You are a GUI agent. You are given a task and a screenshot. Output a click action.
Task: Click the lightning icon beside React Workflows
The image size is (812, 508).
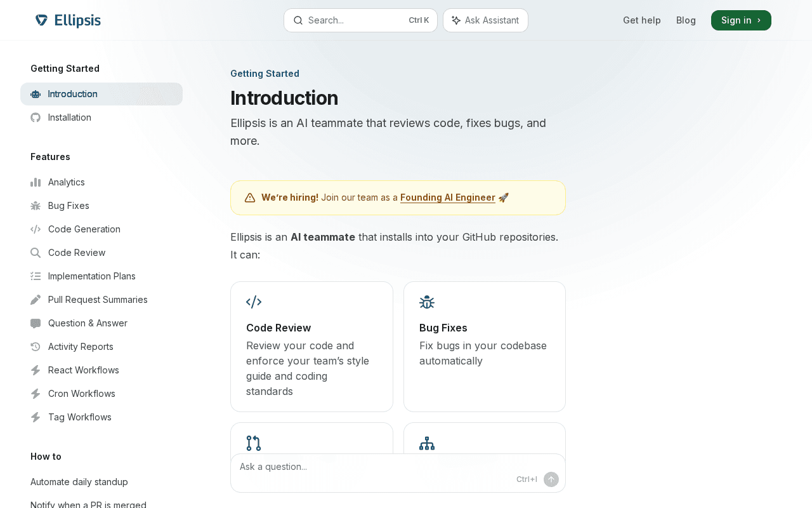point(36,370)
